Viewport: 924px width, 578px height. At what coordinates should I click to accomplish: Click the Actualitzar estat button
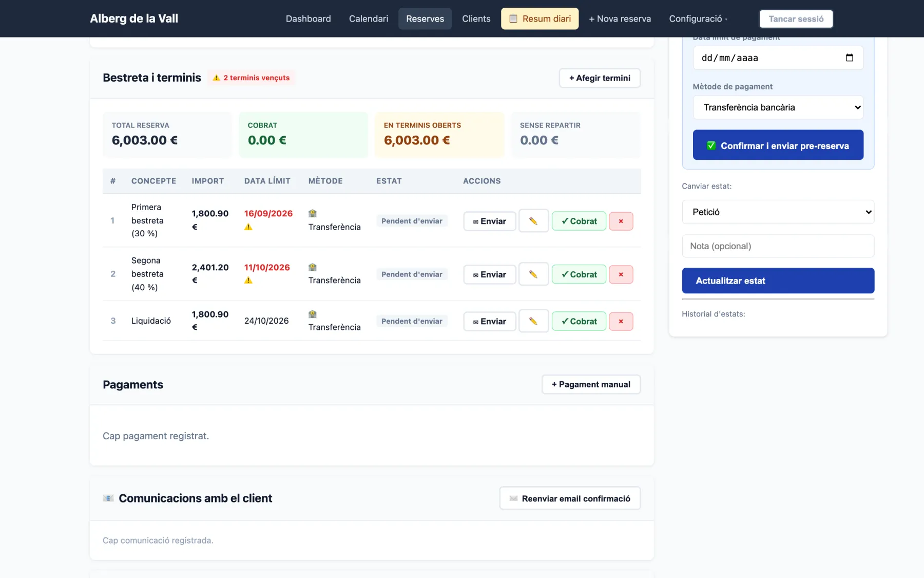coord(778,281)
